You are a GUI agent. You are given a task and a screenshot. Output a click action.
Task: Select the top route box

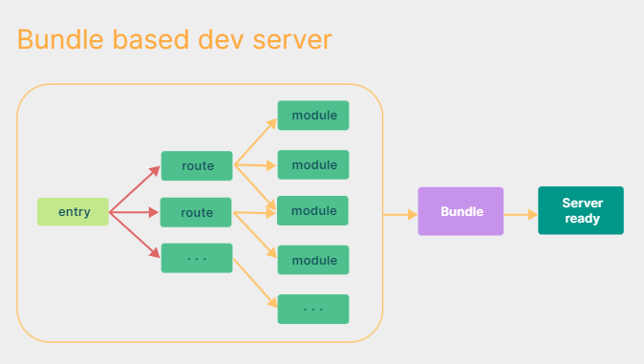[197, 166]
